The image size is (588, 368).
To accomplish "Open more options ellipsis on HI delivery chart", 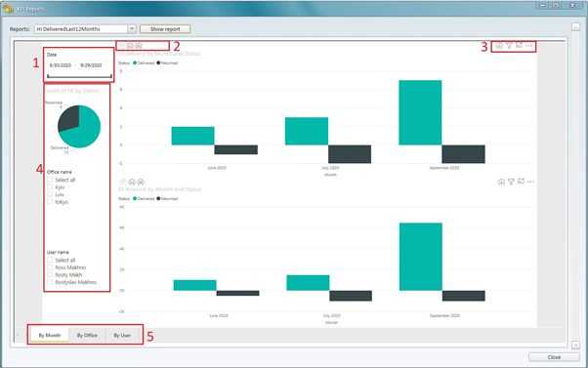I will [528, 45].
